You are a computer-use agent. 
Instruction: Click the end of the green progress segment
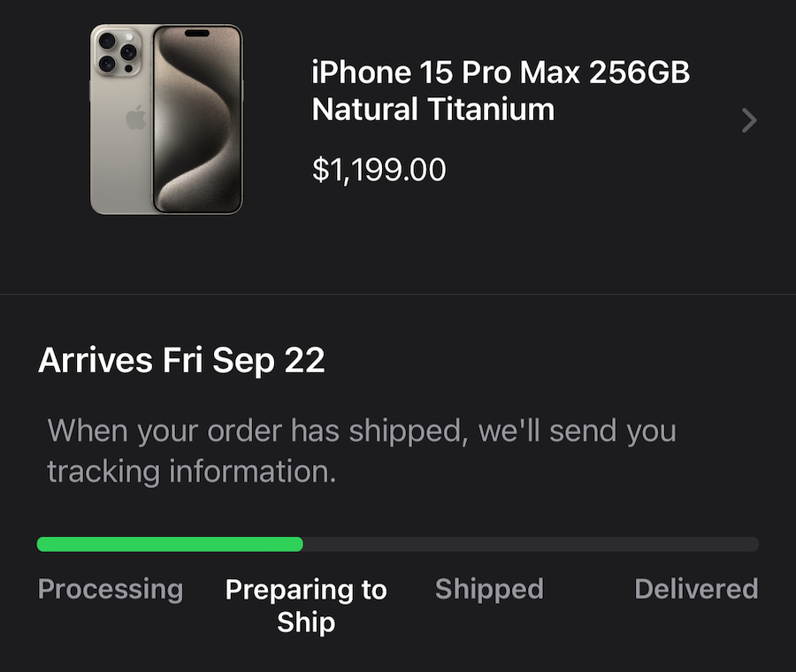(300, 544)
